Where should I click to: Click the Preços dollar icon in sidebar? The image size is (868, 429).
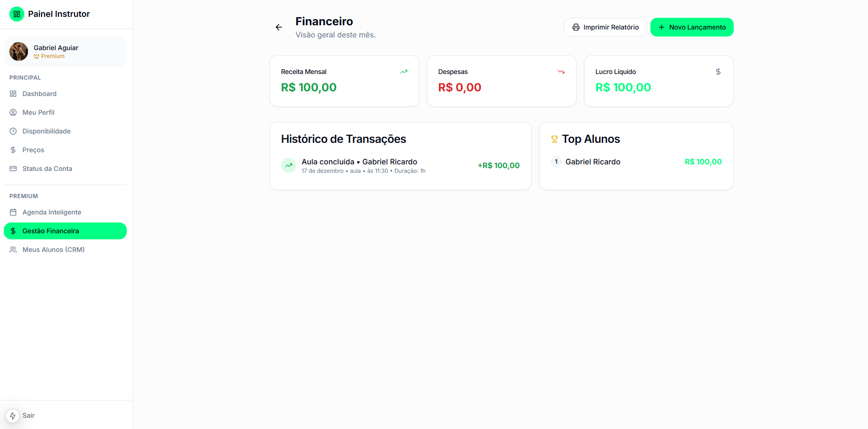pyautogui.click(x=14, y=150)
